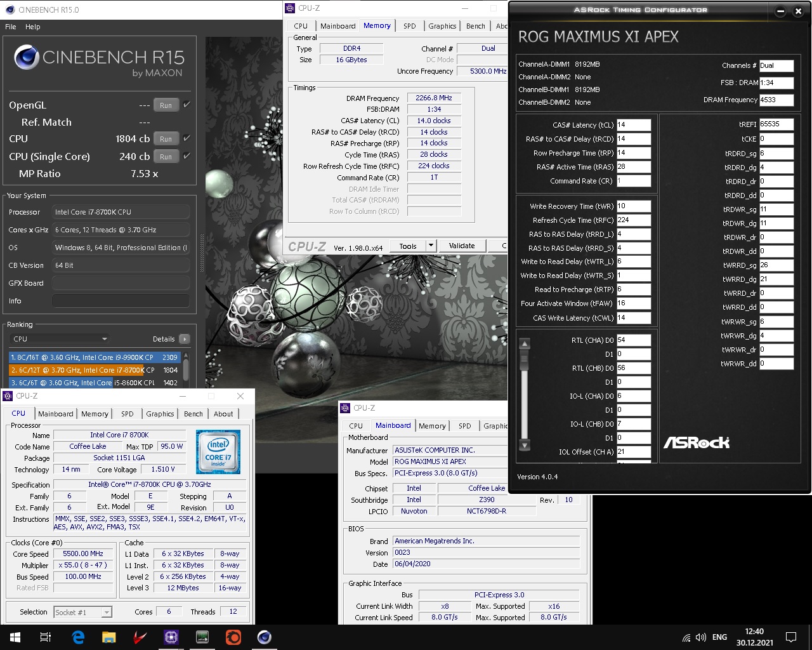Click the Refresh Cycle Time (tRFC) field

(x=634, y=220)
